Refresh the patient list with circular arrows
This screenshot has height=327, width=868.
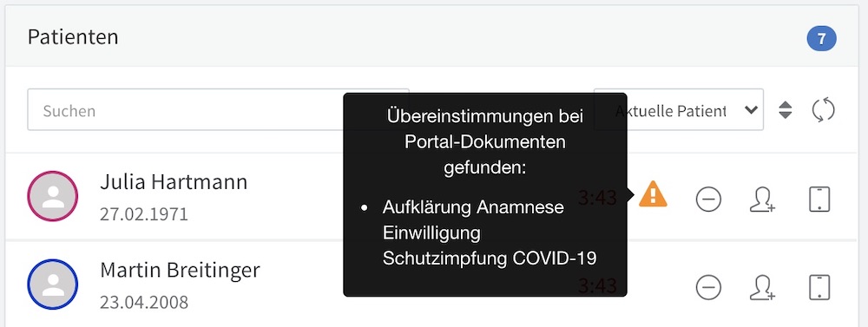pyautogui.click(x=823, y=109)
